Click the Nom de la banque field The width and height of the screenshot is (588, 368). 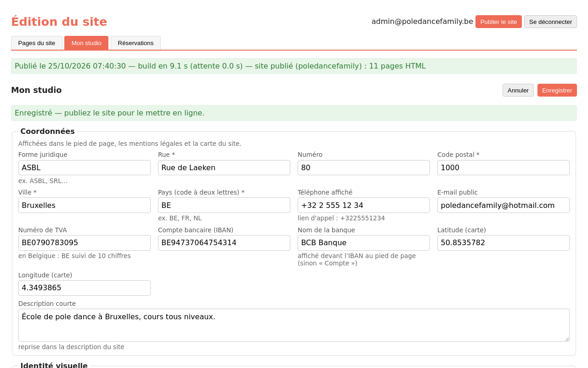(364, 243)
